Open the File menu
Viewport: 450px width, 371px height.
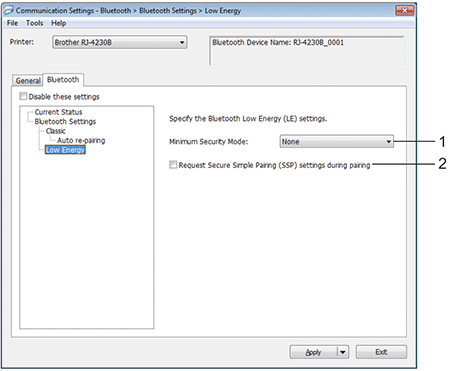pyautogui.click(x=12, y=23)
